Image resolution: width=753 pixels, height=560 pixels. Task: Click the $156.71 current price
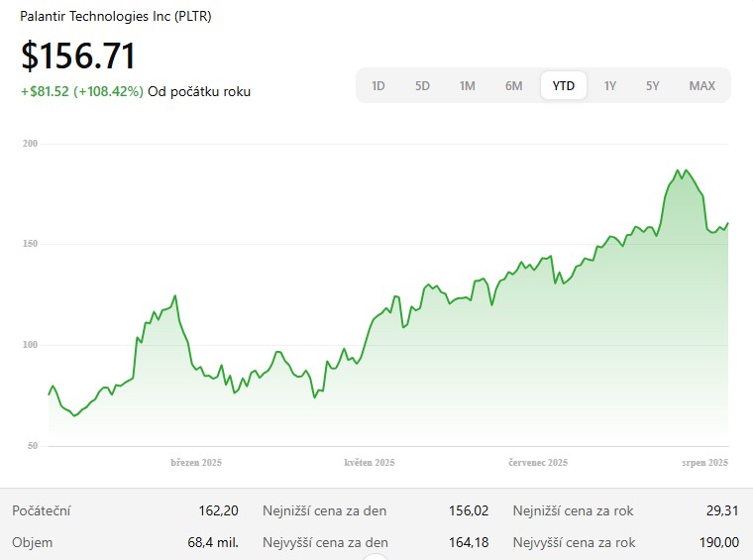(x=78, y=56)
